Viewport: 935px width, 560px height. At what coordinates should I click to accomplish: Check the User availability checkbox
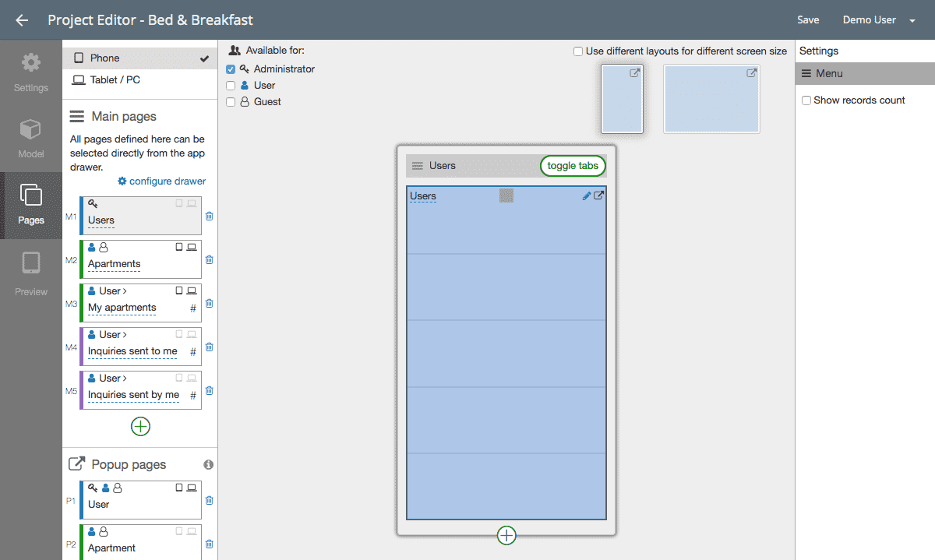[x=231, y=86]
